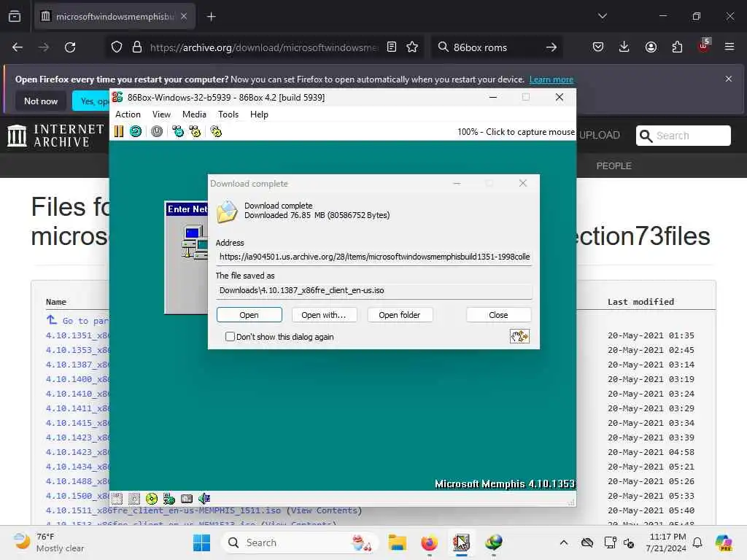Open Firefox downloads panel

pyautogui.click(x=624, y=47)
